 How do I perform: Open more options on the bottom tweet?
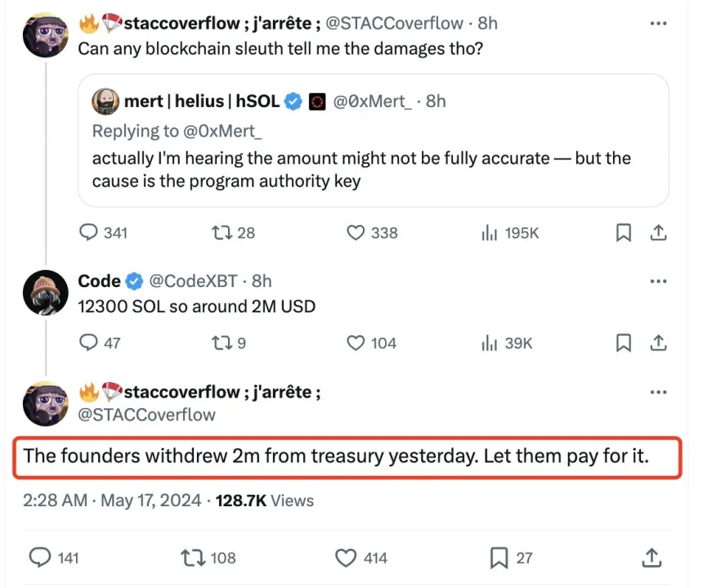click(659, 392)
